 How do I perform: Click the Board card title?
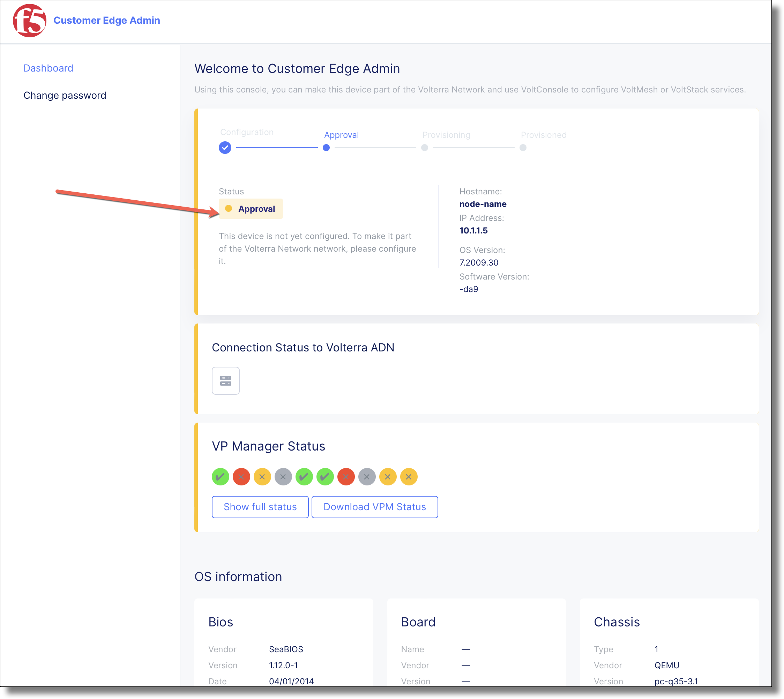coord(418,622)
